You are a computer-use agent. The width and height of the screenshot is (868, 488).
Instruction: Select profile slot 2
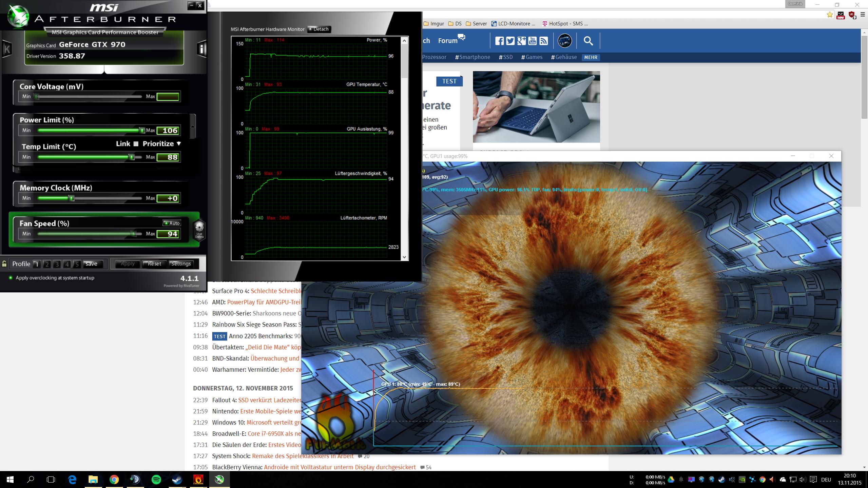click(x=47, y=264)
